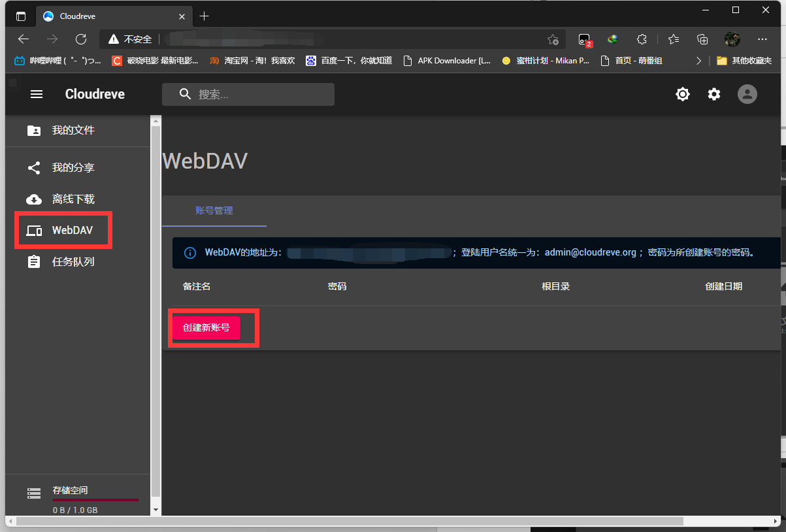This screenshot has height=532, width=786.
Task: Click the horizontal scrollbar at bottom
Action: [350, 522]
